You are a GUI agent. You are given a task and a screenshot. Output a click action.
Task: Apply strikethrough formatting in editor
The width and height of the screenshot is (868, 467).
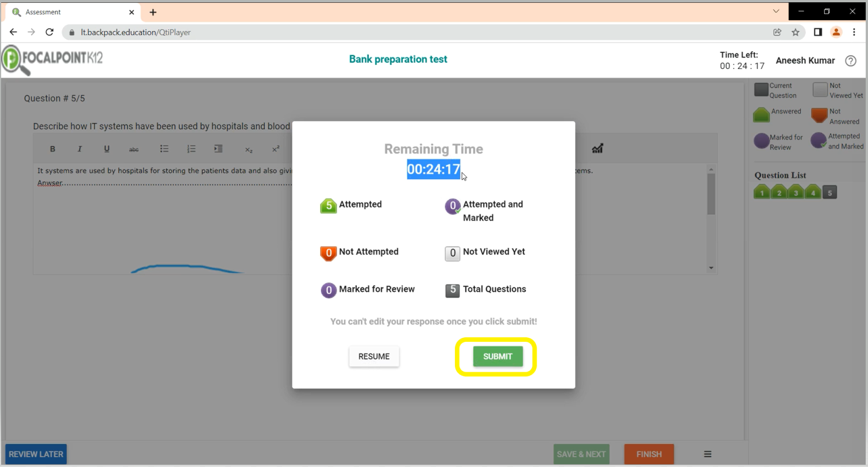134,149
